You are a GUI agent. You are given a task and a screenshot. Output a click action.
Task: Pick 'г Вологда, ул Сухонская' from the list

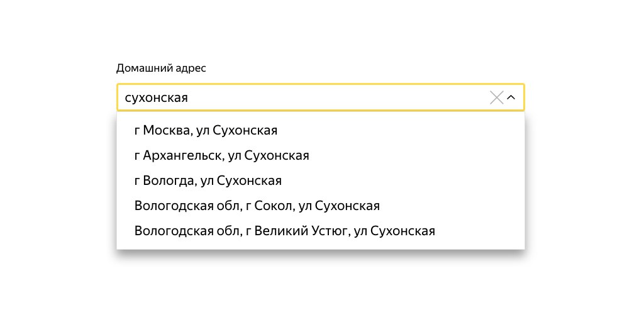208,180
